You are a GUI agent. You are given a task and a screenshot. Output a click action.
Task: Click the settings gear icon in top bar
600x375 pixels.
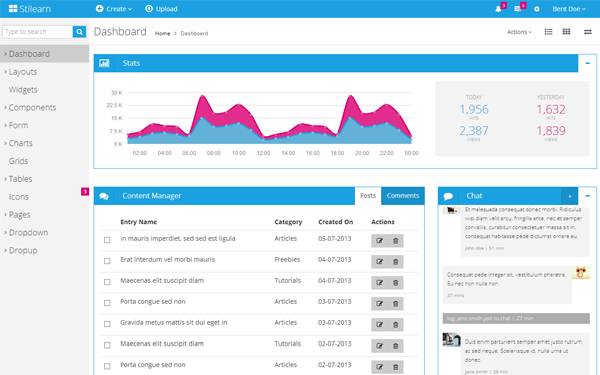[x=537, y=9]
